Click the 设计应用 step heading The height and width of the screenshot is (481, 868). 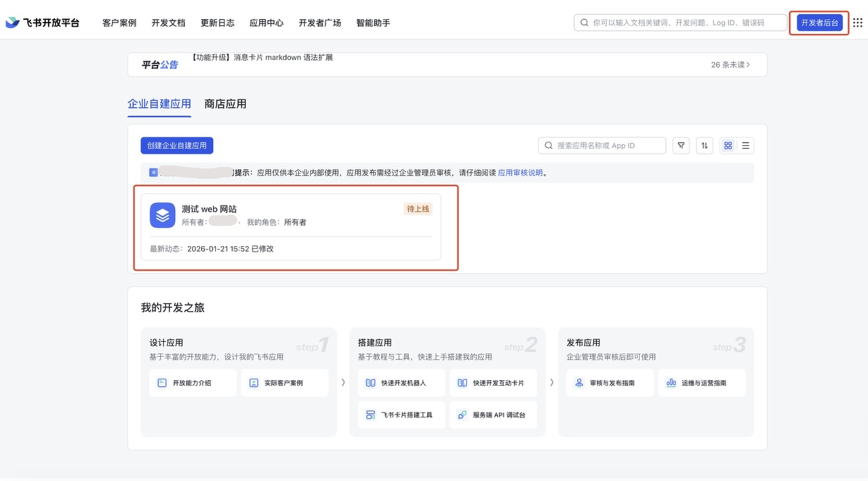tap(166, 343)
